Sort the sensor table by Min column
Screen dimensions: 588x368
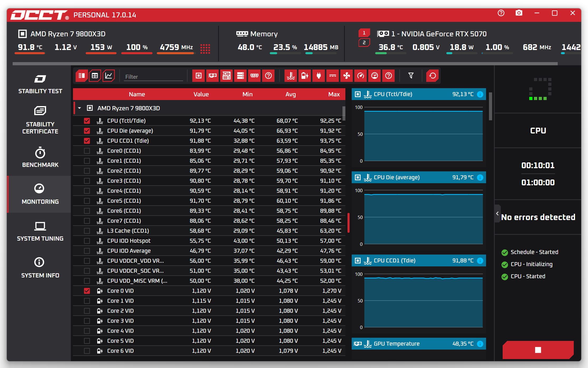(247, 94)
